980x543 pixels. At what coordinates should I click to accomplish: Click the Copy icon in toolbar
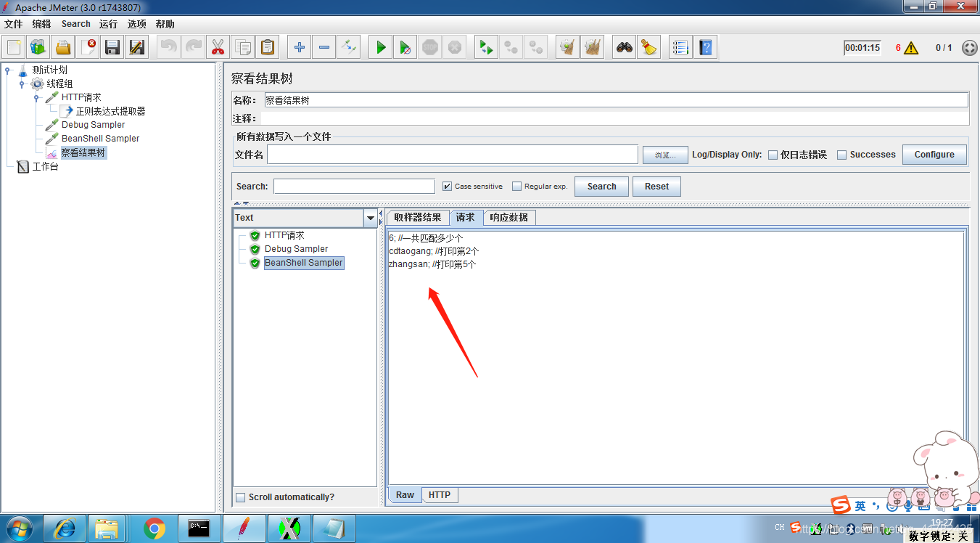coord(242,48)
